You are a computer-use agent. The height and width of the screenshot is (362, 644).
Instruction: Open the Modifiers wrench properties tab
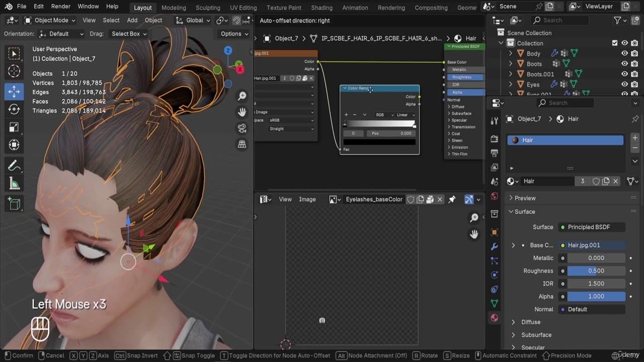click(x=495, y=246)
